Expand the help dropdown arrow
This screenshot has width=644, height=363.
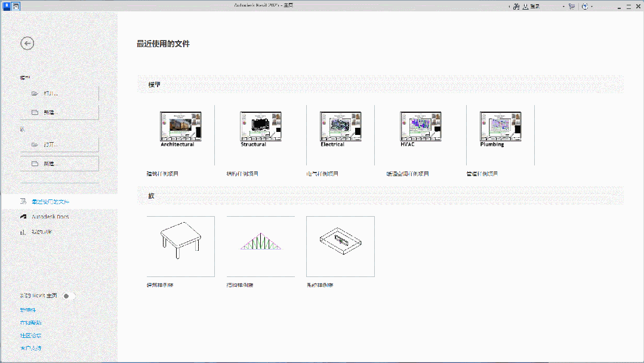pos(591,6)
